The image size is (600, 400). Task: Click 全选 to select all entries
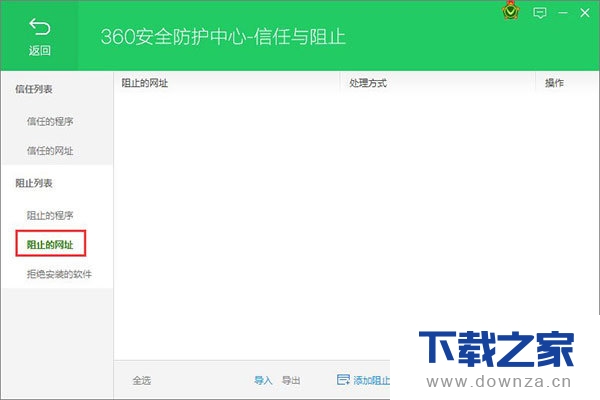(142, 380)
